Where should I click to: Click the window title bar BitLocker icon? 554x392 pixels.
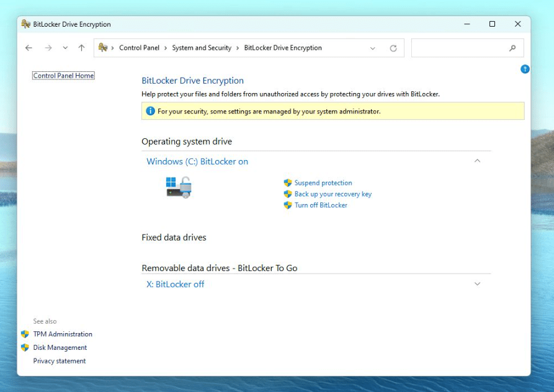[x=26, y=24]
